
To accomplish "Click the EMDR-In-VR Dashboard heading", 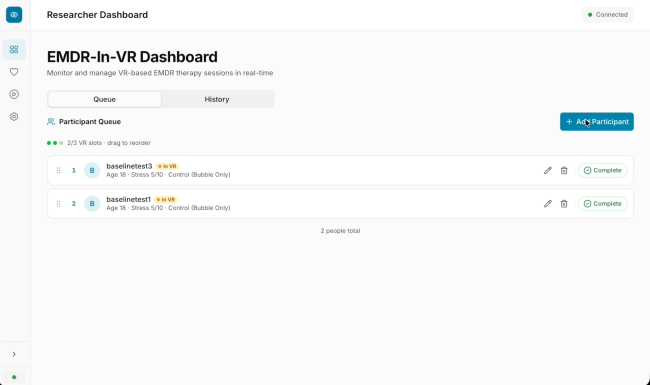I will 132,57.
